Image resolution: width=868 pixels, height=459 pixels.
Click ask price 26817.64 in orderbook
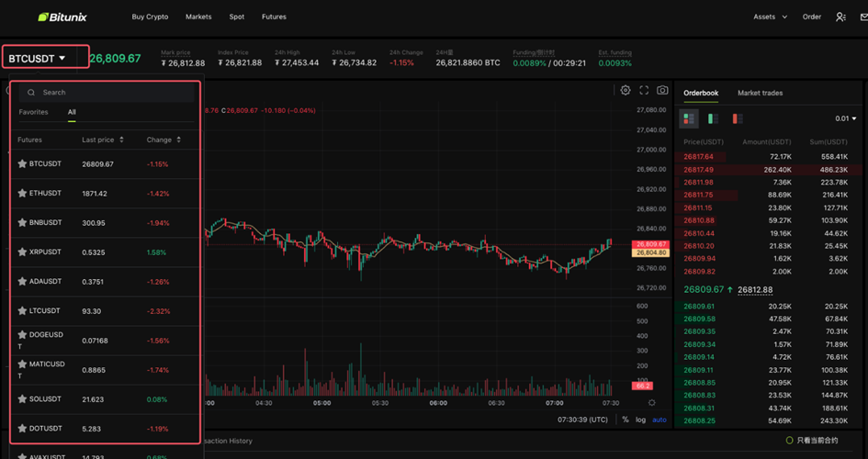tap(699, 157)
